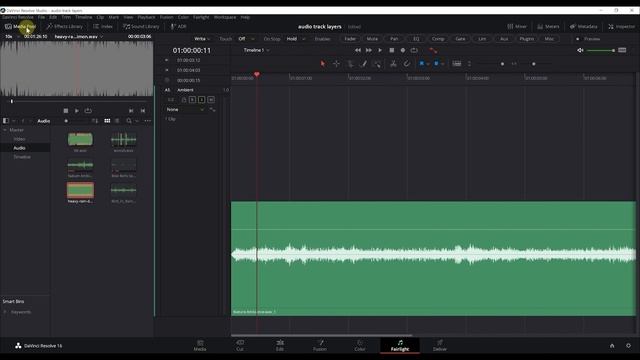This screenshot has height=360, width=640.
Task: Toggle Plugins automation enable
Action: pyautogui.click(x=527, y=39)
